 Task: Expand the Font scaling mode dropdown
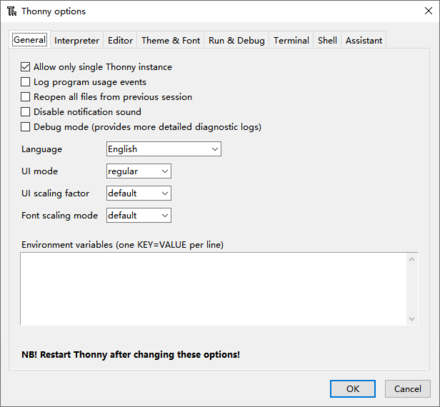139,215
